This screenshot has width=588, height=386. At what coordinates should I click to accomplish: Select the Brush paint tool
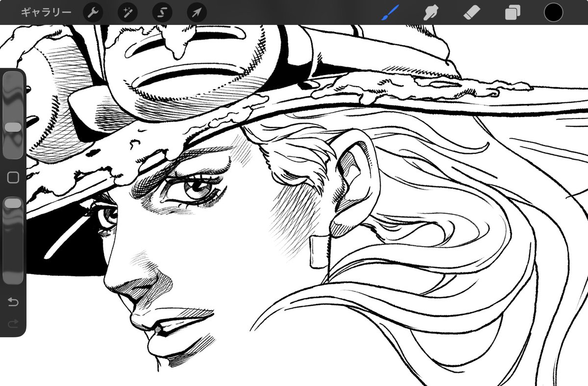coord(390,12)
